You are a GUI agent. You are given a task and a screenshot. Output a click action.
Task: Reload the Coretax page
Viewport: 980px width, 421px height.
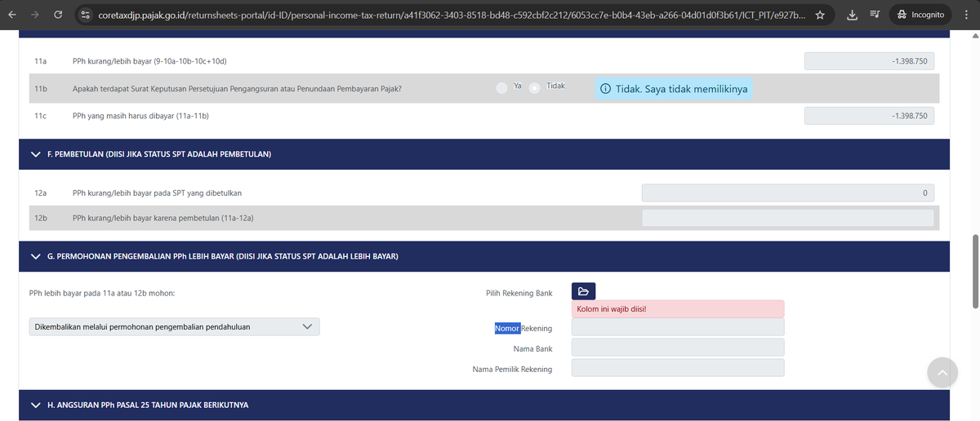point(59,15)
